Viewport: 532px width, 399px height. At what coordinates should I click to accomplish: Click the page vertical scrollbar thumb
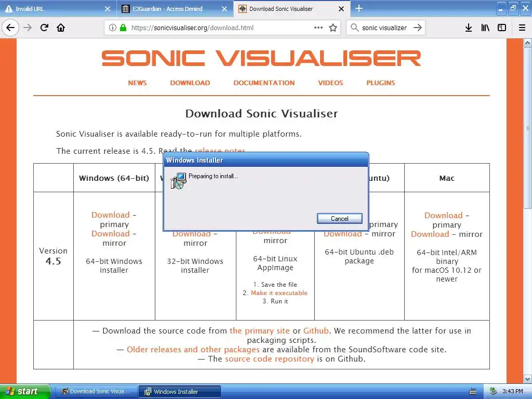tap(527, 128)
